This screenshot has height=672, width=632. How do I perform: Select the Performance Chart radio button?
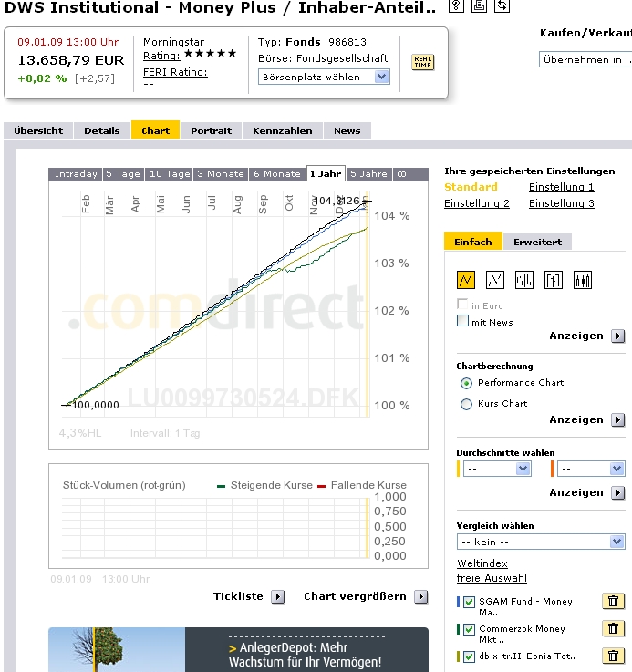pyautogui.click(x=466, y=383)
